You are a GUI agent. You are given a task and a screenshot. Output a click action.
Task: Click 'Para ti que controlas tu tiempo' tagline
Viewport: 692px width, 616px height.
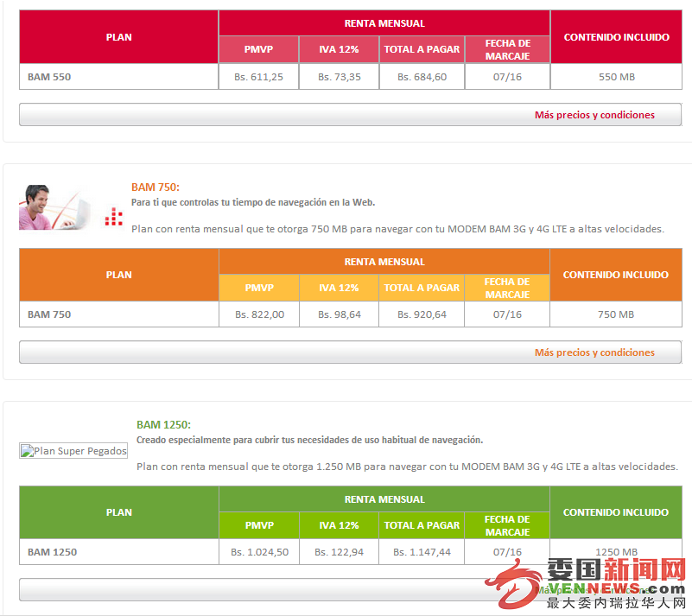coord(253,202)
